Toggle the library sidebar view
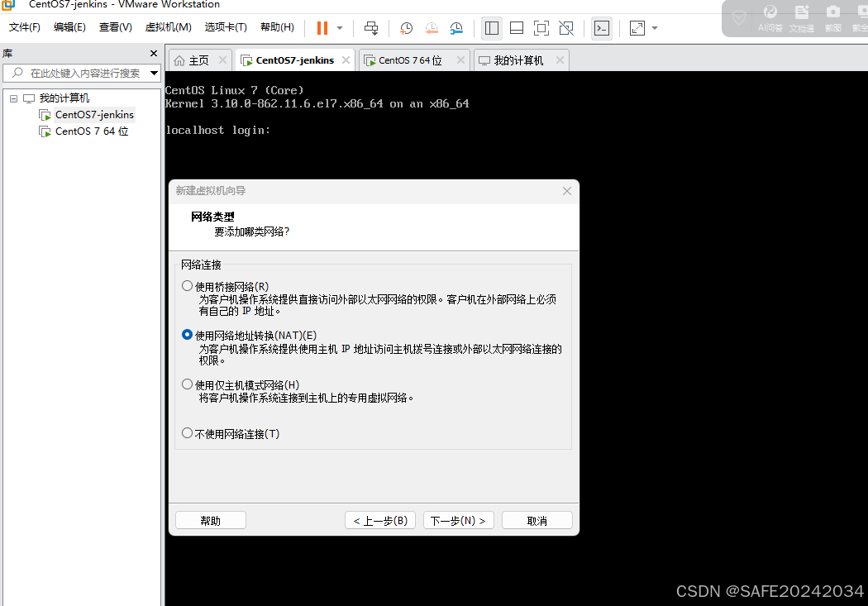The height and width of the screenshot is (606, 868). [x=492, y=28]
